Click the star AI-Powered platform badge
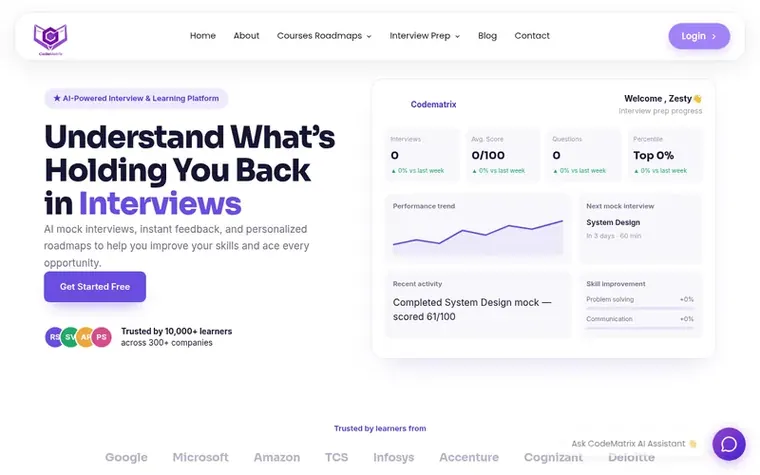This screenshot has height=475, width=760. 136,98
